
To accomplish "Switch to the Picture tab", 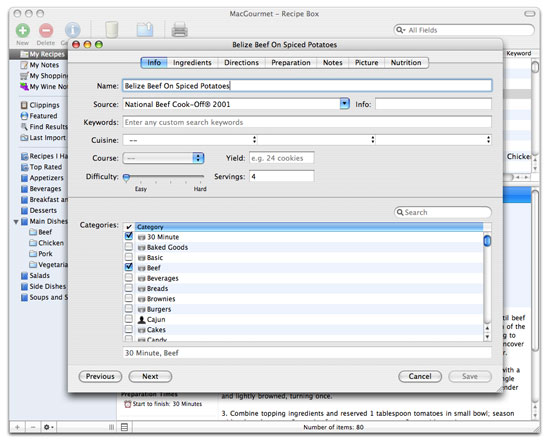I will (x=367, y=63).
